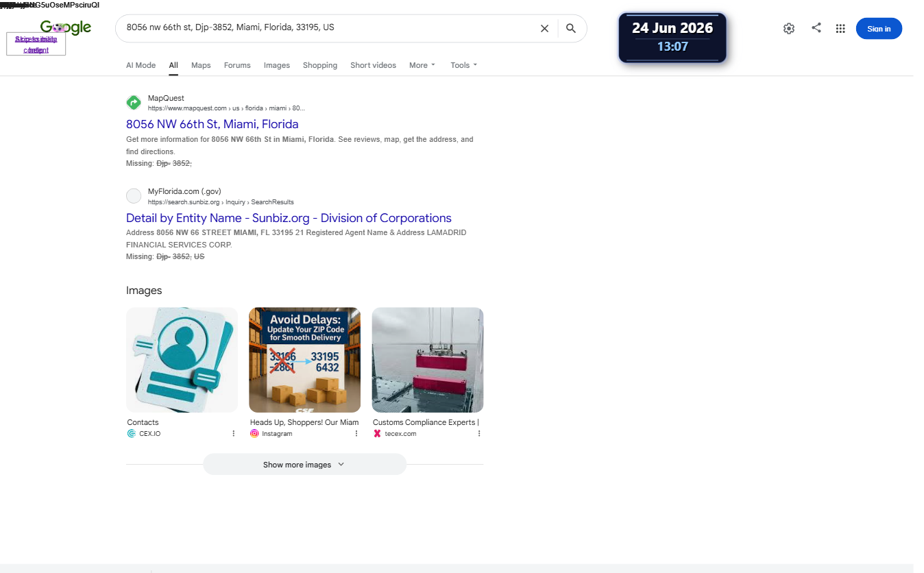
Task: Expand Show more images
Action: [304, 465]
